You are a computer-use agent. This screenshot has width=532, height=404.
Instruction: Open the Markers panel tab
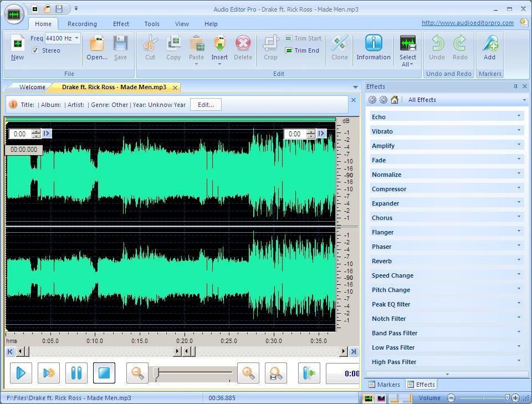[384, 385]
